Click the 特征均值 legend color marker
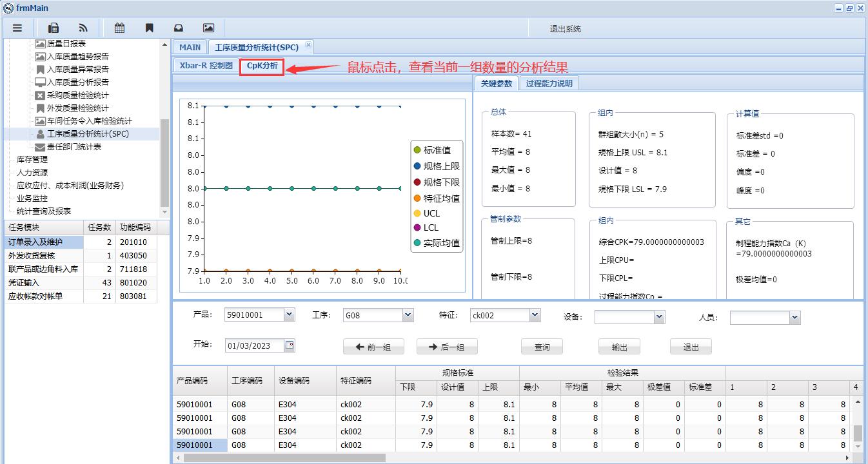 (417, 198)
